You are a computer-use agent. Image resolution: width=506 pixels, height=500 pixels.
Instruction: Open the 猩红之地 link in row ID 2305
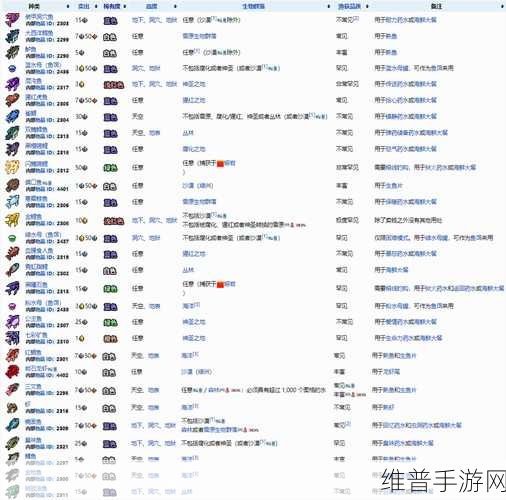click(194, 100)
